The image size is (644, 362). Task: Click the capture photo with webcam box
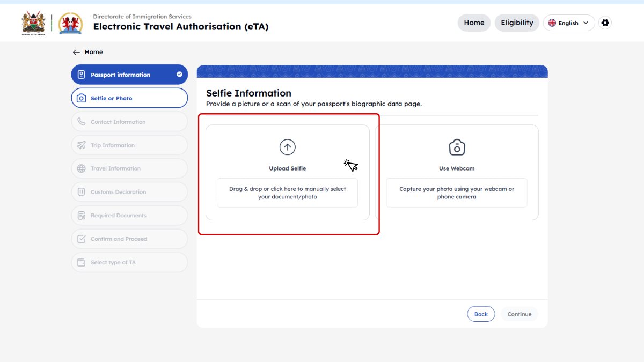click(x=457, y=193)
